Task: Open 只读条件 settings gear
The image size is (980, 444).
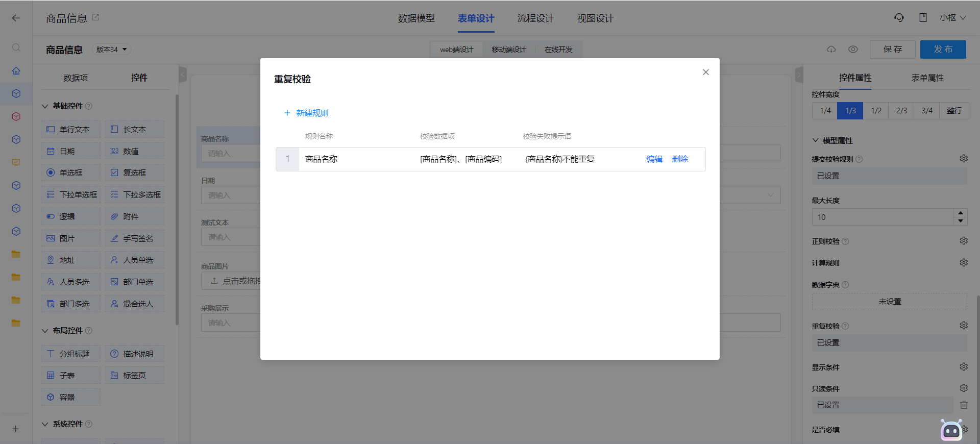Action: pos(964,388)
